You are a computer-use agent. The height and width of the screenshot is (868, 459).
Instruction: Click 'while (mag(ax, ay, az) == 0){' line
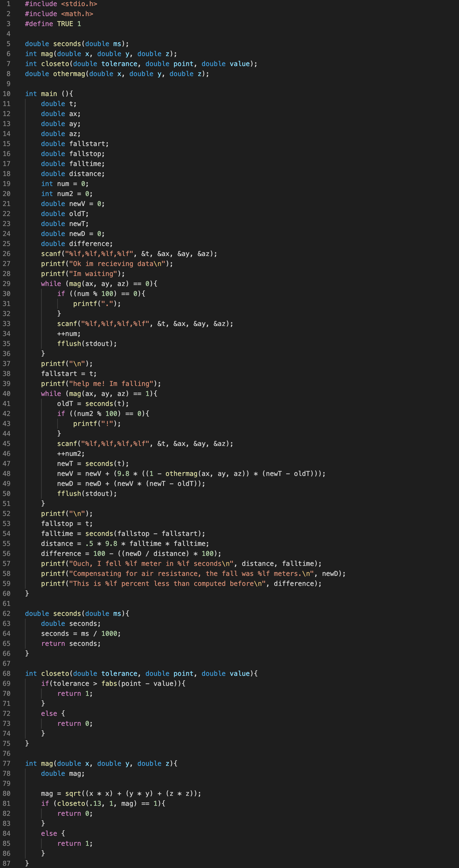99,284
